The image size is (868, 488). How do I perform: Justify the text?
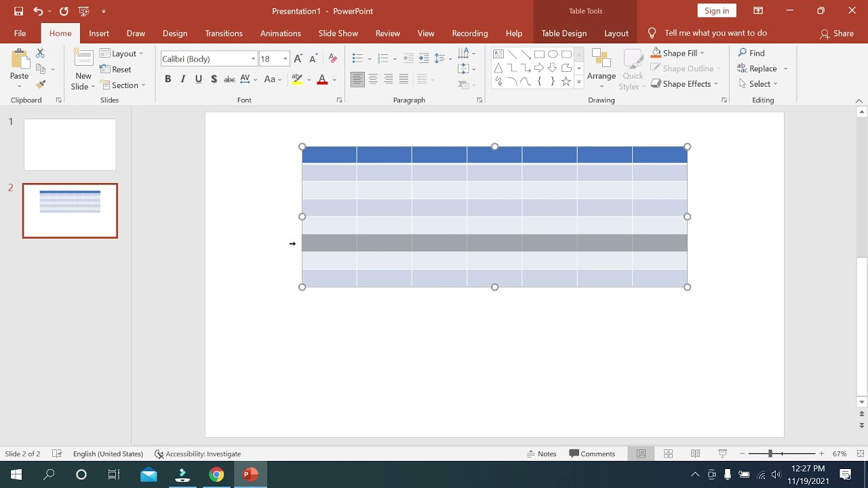coord(404,79)
